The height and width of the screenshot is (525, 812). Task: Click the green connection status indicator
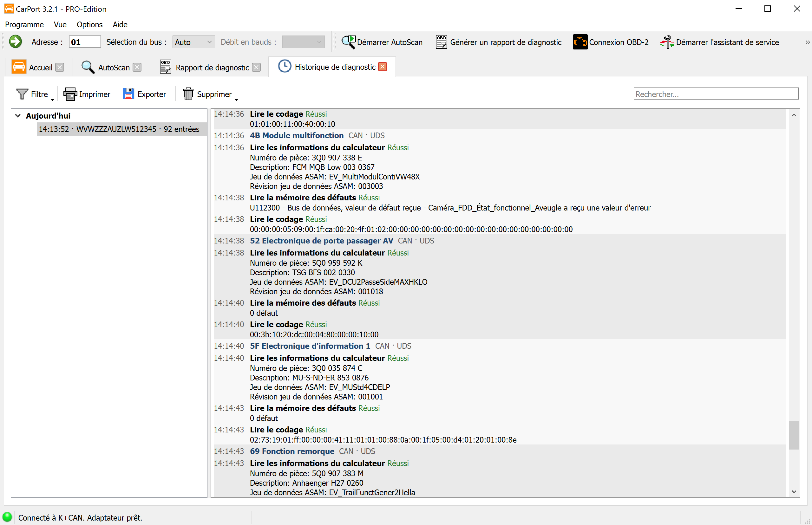(x=7, y=517)
